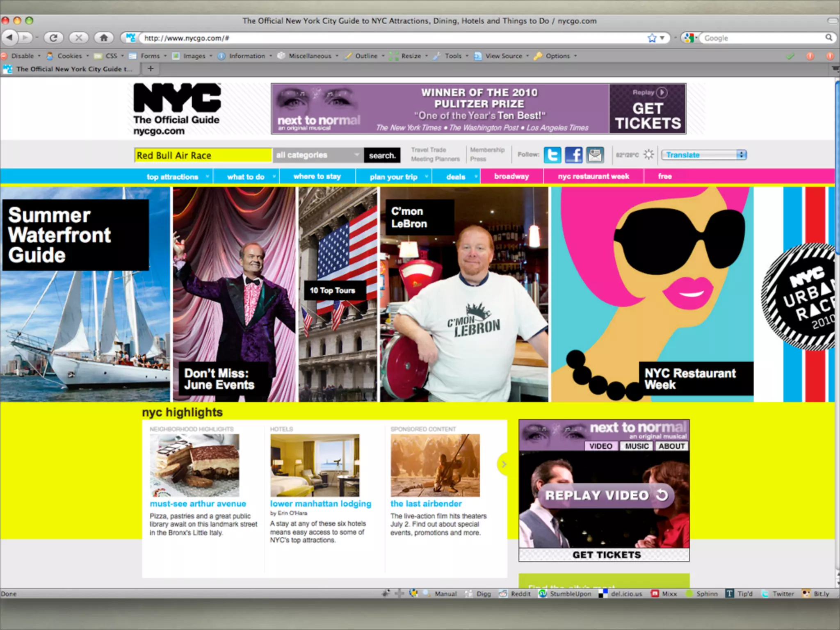Open the all categories dropdown
This screenshot has width=840, height=630.
318,155
